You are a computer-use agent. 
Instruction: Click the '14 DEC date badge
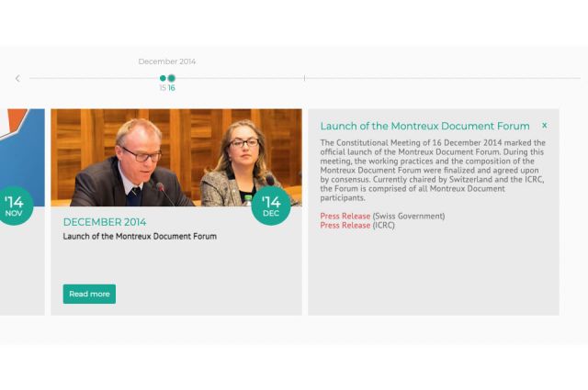(x=271, y=206)
